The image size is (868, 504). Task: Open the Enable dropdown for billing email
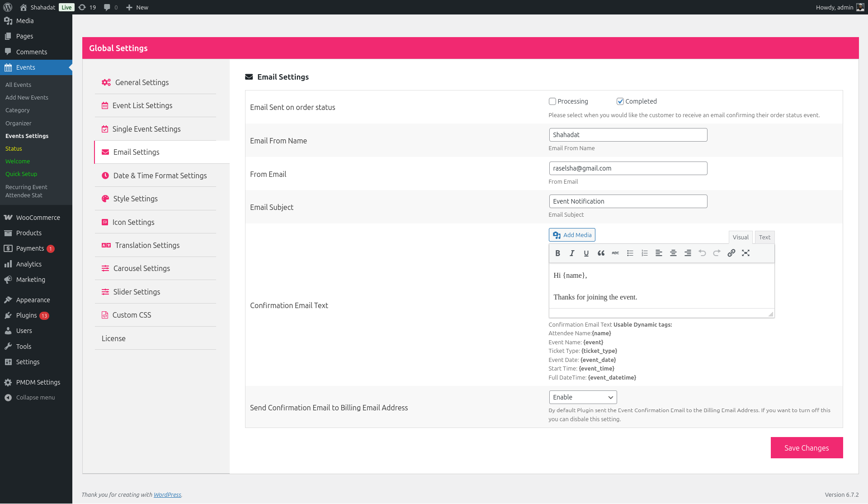pyautogui.click(x=583, y=397)
